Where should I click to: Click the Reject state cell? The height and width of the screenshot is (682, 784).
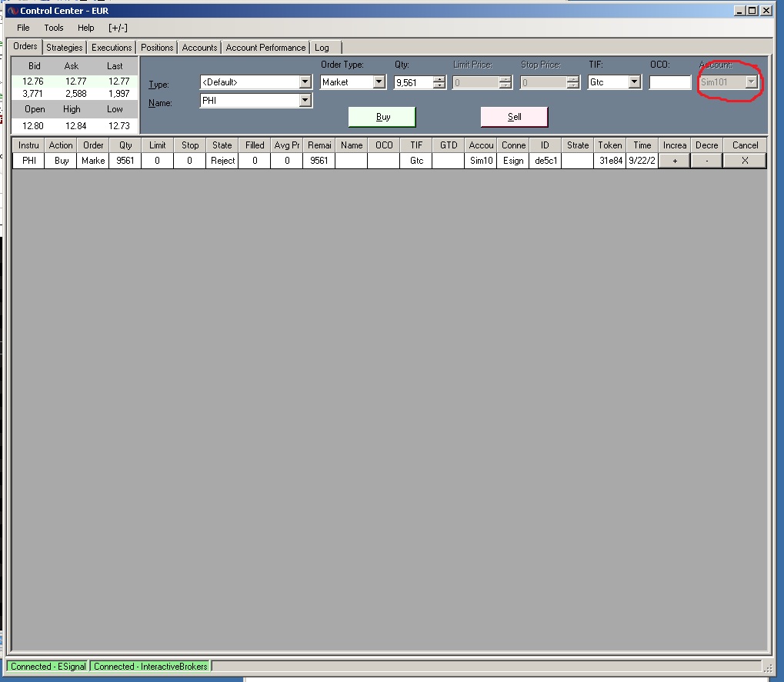point(222,161)
